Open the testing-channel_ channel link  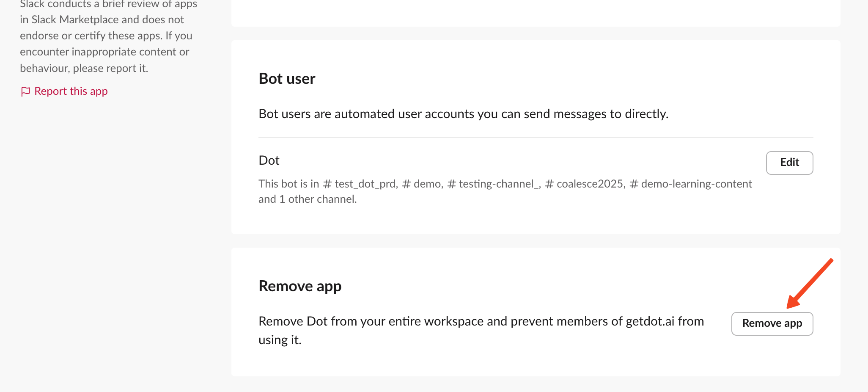(x=499, y=184)
